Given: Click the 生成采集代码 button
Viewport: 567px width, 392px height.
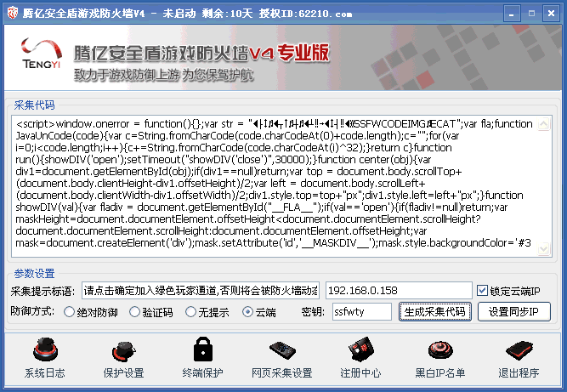Looking at the screenshot, I should [435, 312].
